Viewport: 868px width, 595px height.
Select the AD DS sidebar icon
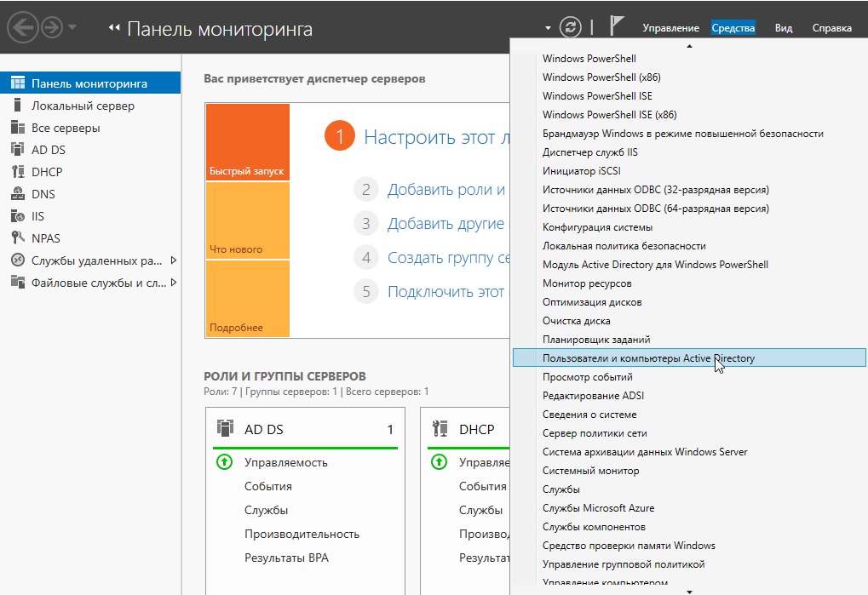17,150
